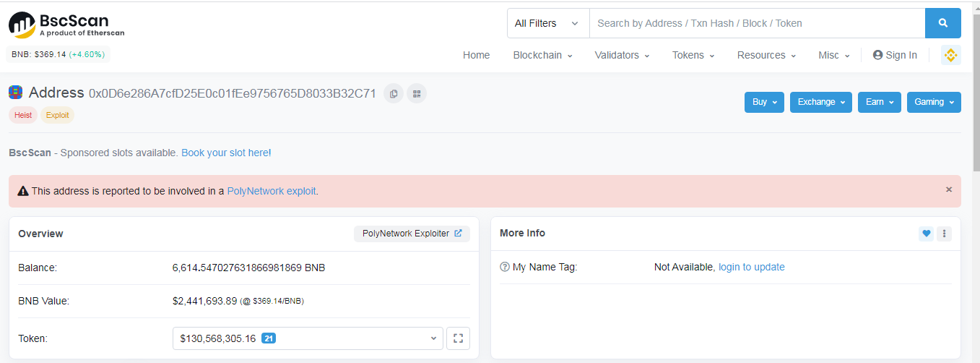Copy the address to clipboard
The width and height of the screenshot is (980, 363).
394,93
